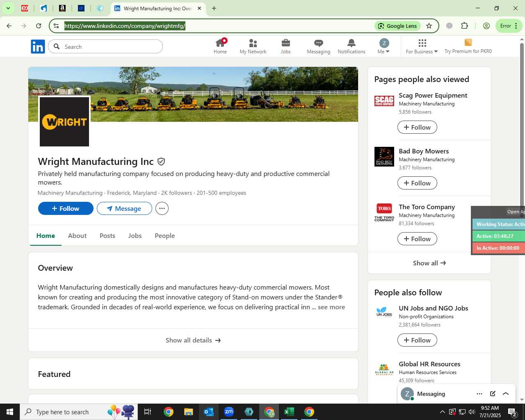Open UN Jobs and NGO Jobs page

(x=433, y=308)
